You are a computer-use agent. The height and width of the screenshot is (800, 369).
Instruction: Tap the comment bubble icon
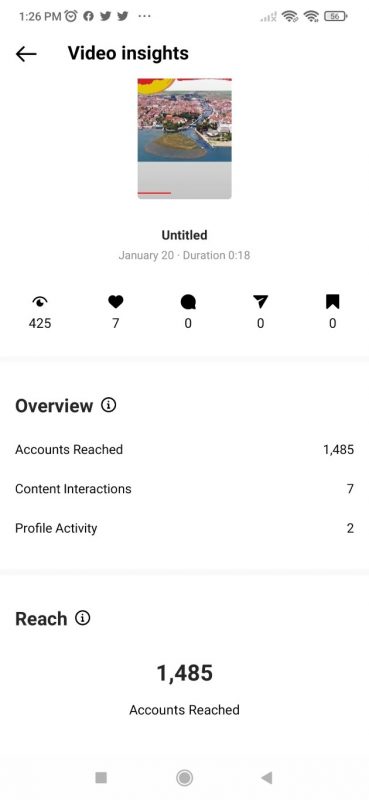click(x=188, y=303)
